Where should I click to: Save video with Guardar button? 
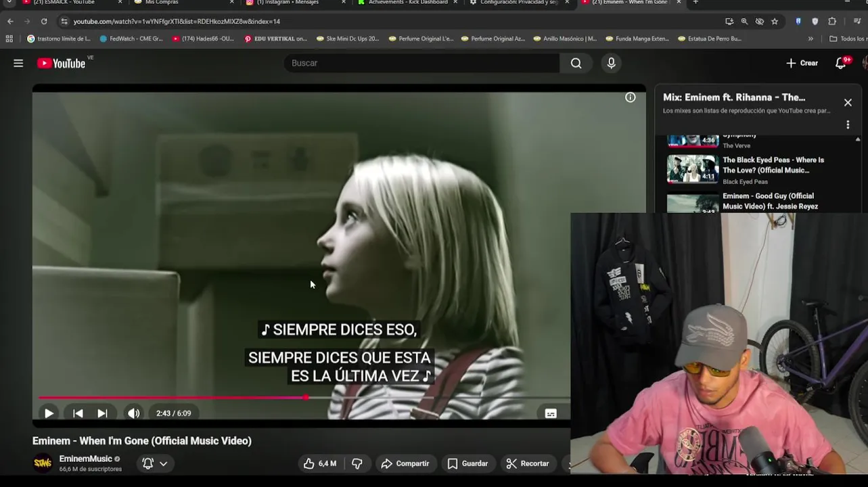467,463
